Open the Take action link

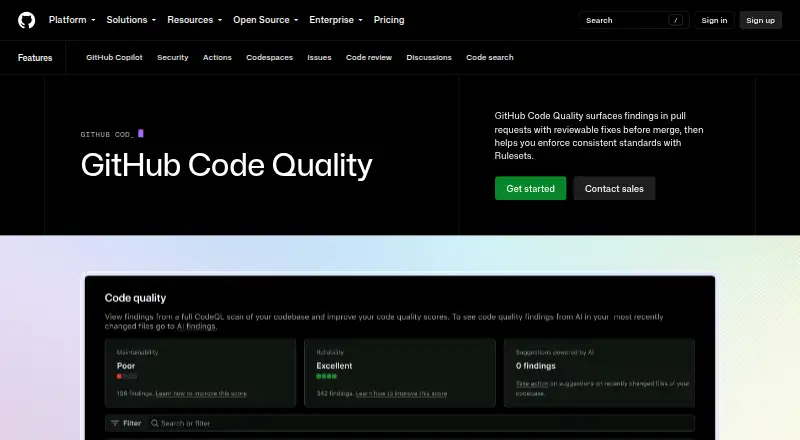[532, 383]
